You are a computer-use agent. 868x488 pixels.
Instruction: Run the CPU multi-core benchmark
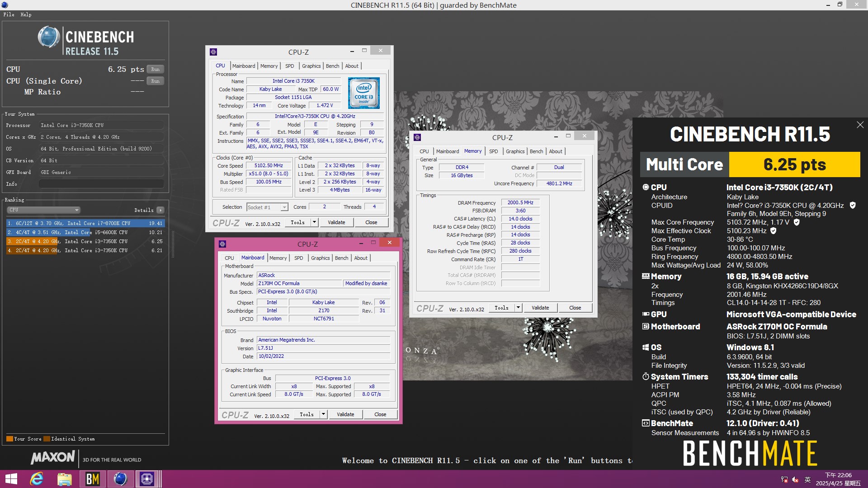[155, 69]
